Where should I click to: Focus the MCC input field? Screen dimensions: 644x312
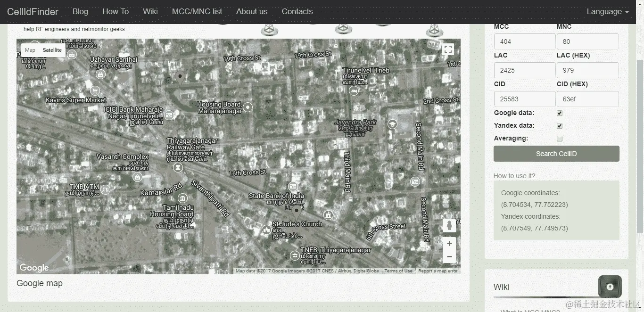click(x=525, y=41)
